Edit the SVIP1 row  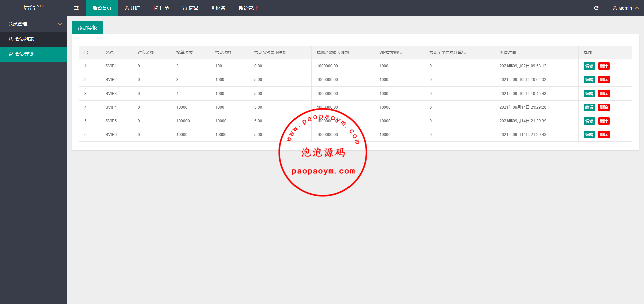coord(589,66)
